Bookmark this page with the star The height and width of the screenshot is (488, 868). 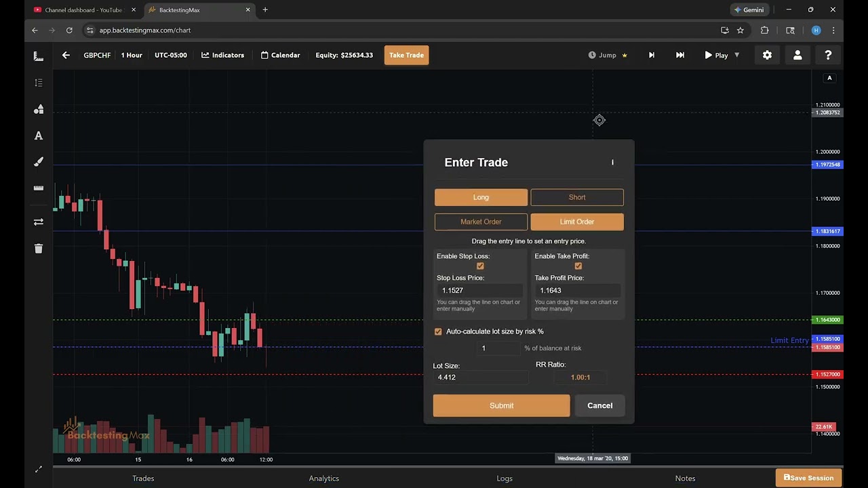point(741,30)
